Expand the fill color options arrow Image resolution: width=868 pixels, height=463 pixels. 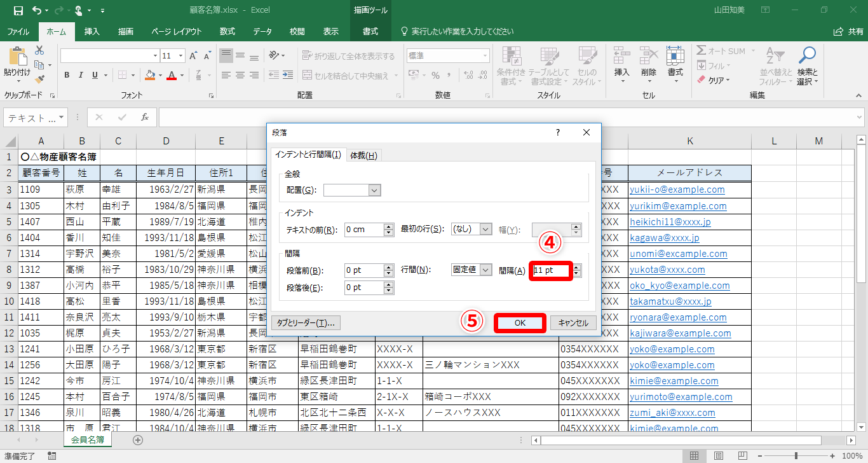[x=159, y=76]
